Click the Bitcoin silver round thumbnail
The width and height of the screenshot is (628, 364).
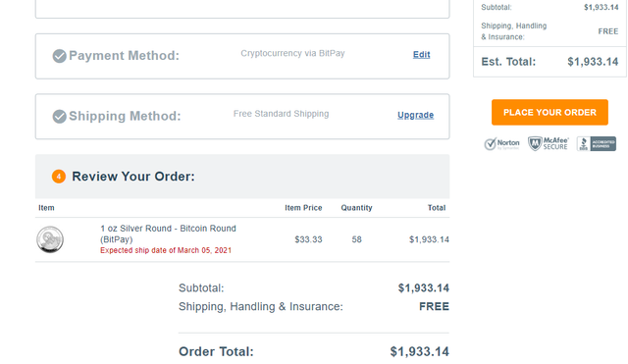coord(50,239)
